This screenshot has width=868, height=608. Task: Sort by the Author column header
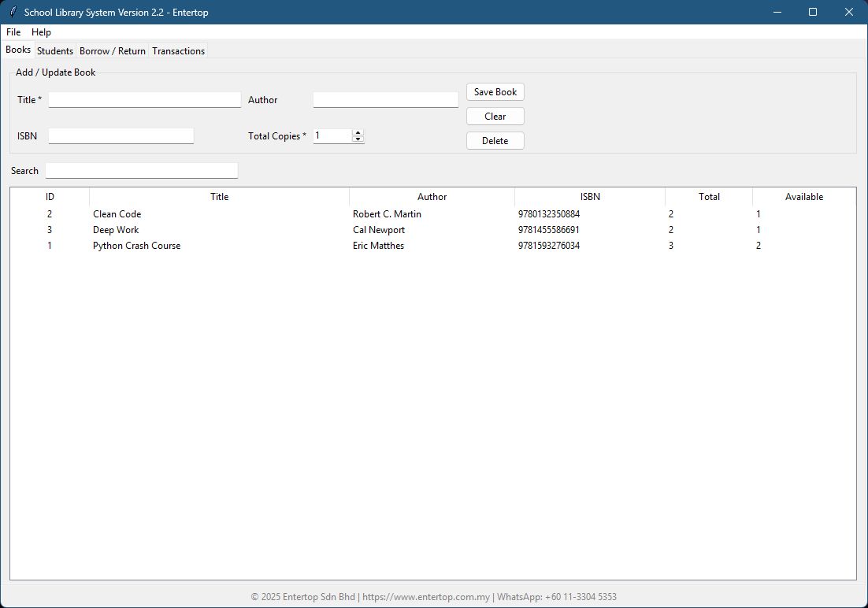(432, 197)
